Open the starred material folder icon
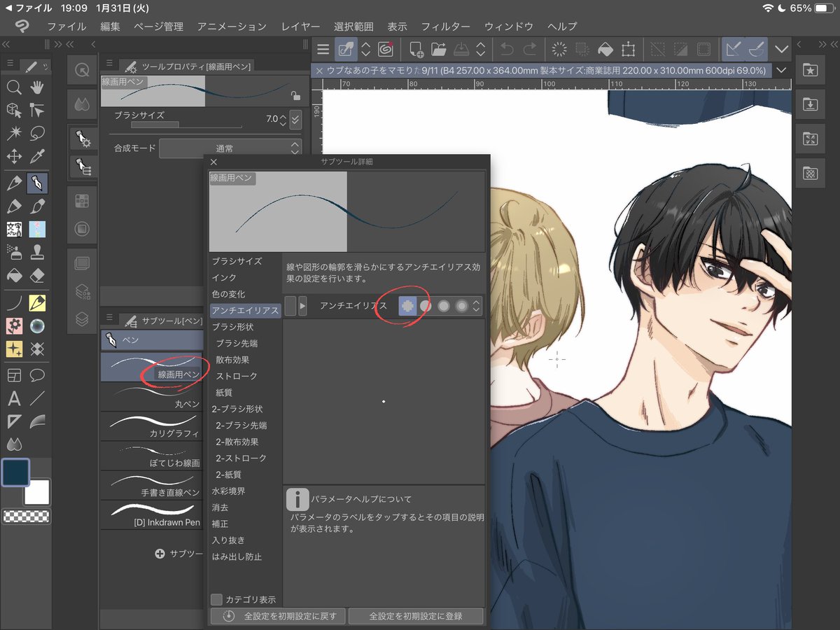This screenshot has height=630, width=840. click(x=810, y=70)
